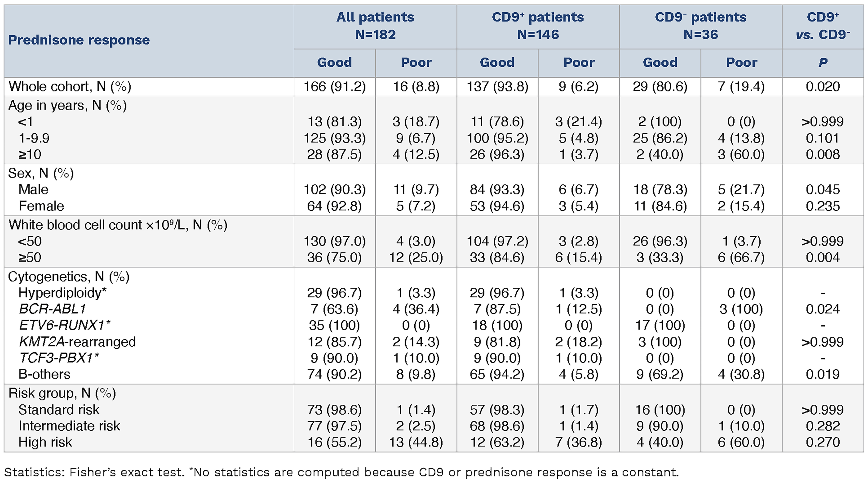
Task: Click the 'Intermediate risk' row label
Action: [x=69, y=426]
